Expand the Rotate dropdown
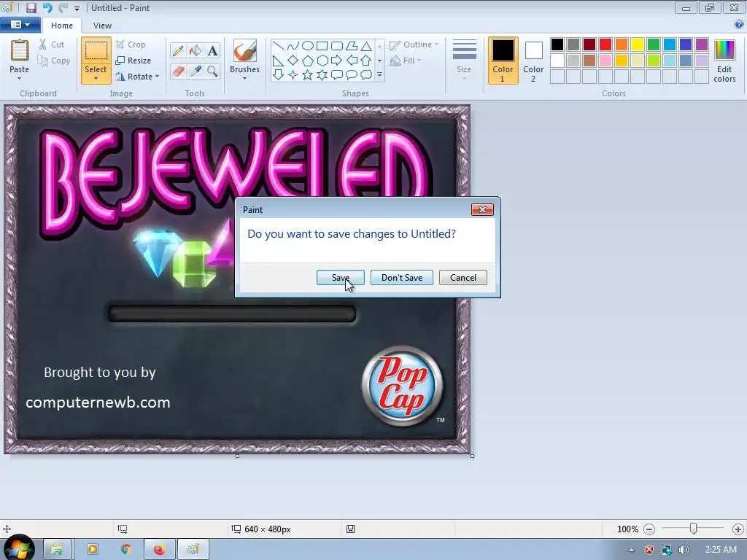This screenshot has height=560, width=747. coord(158,76)
